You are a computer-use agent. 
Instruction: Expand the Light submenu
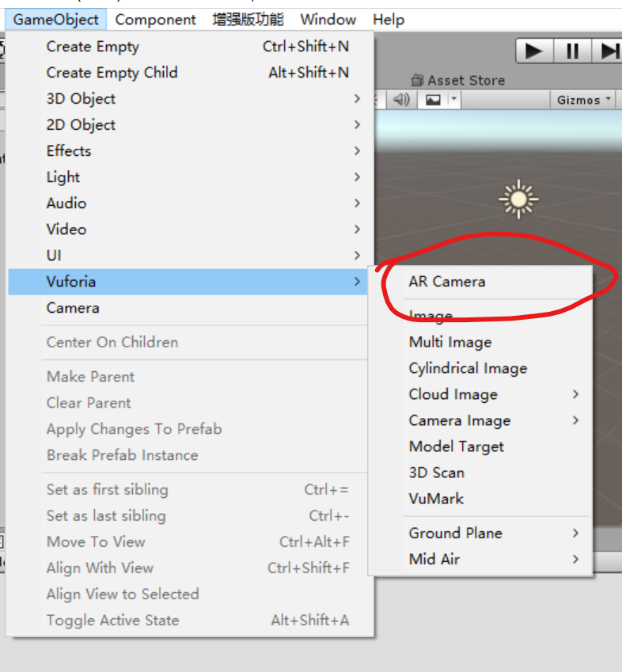coord(188,177)
